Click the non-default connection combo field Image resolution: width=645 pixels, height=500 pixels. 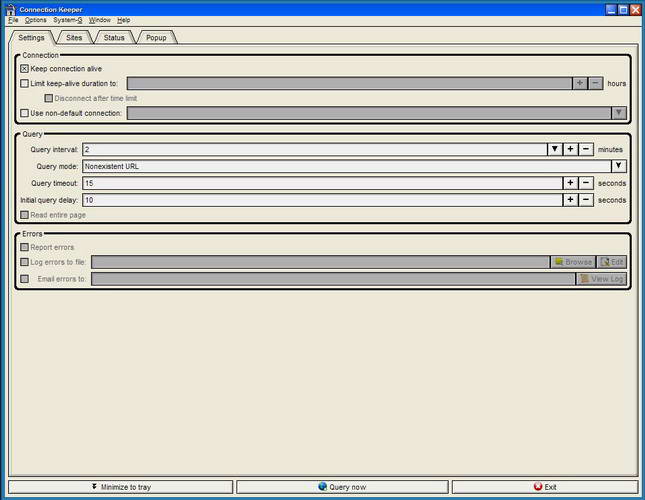click(x=369, y=113)
